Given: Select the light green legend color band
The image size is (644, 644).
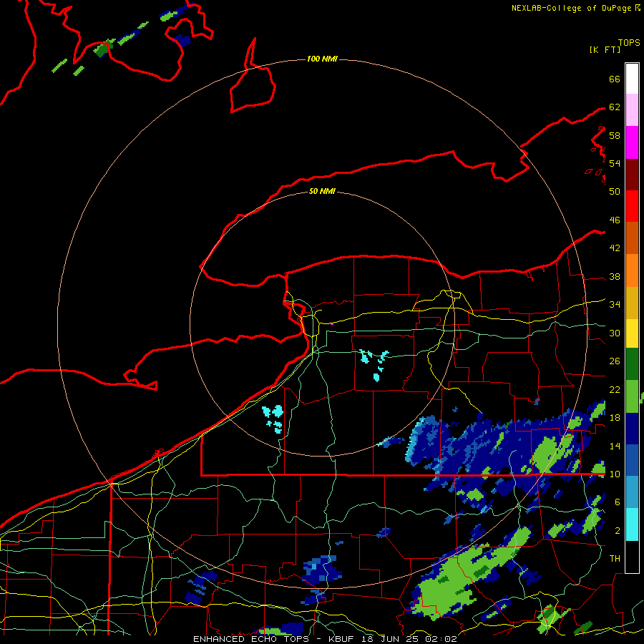Looking at the screenshot, I should pyautogui.click(x=632, y=396).
